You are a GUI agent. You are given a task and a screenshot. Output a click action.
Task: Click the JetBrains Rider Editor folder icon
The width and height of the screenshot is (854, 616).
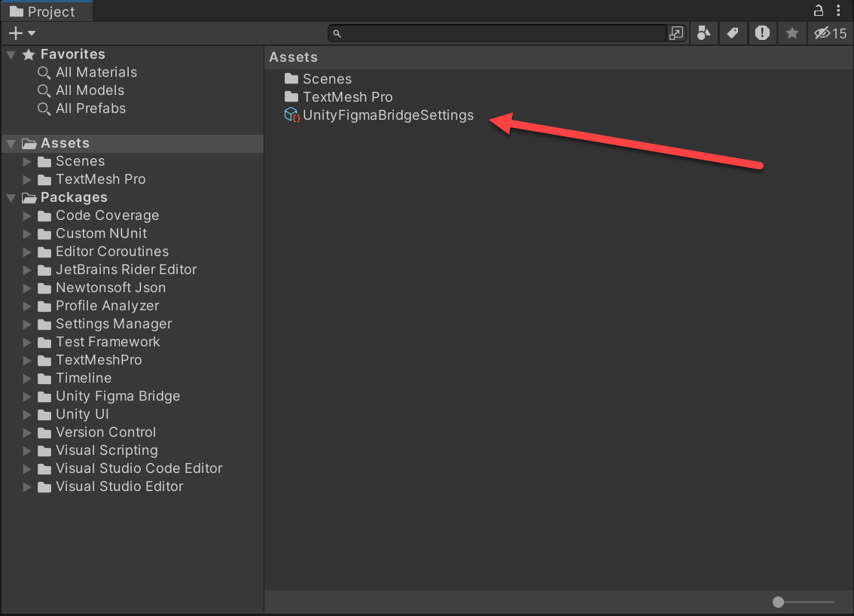tap(44, 270)
